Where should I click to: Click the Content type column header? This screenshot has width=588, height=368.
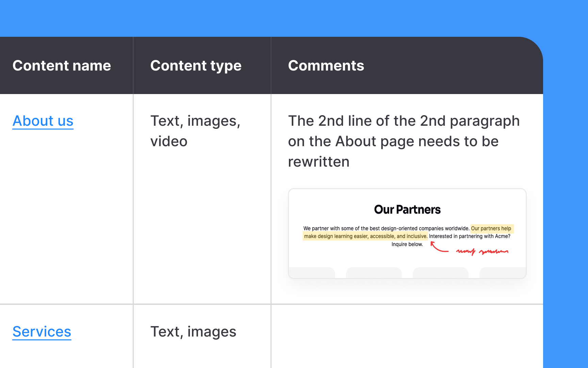tap(196, 65)
